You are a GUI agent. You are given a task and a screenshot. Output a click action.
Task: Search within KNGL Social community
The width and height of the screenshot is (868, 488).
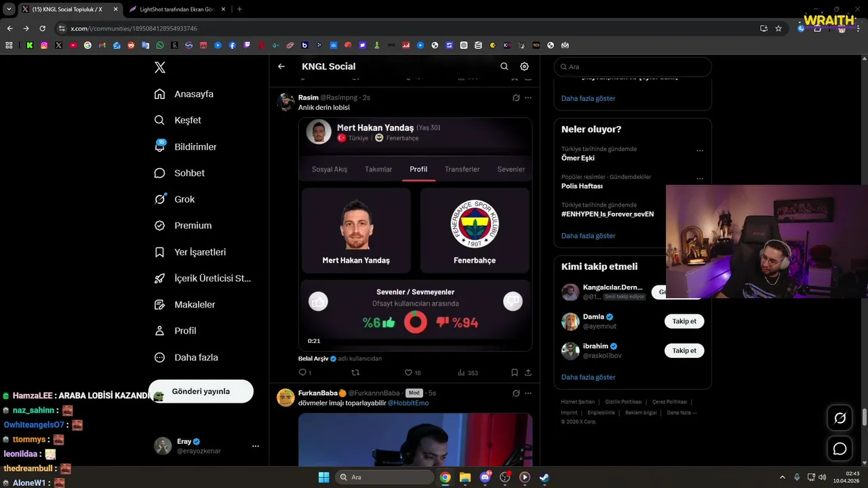[x=504, y=66]
